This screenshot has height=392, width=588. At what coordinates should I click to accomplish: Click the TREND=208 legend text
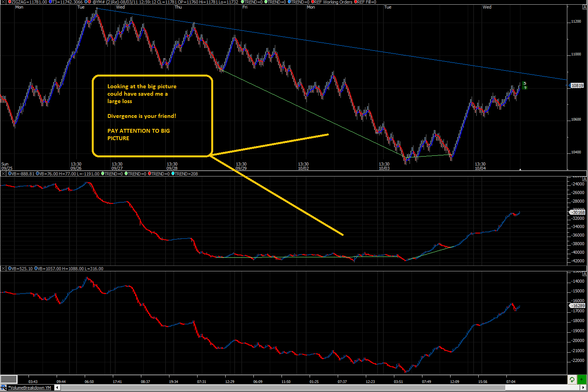point(186,174)
